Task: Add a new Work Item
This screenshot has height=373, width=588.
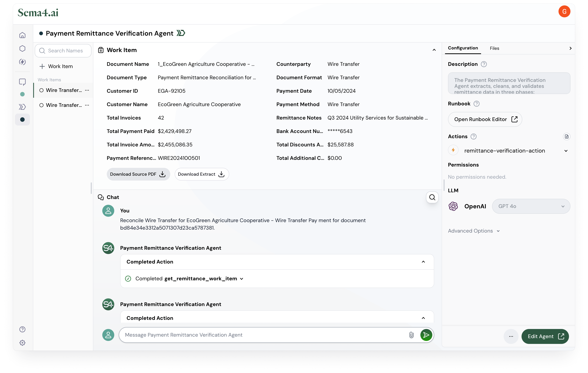Action: pos(56,66)
